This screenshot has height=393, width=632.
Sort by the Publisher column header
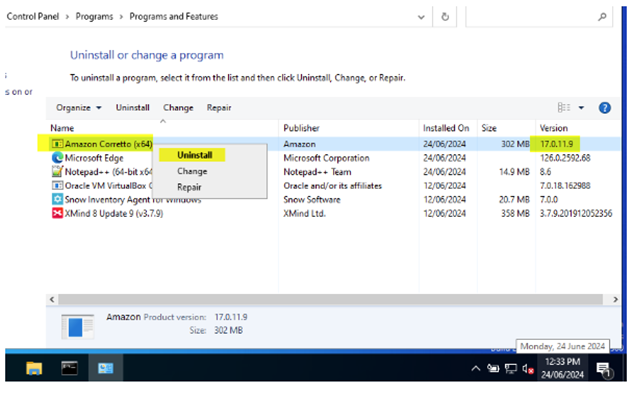(301, 128)
